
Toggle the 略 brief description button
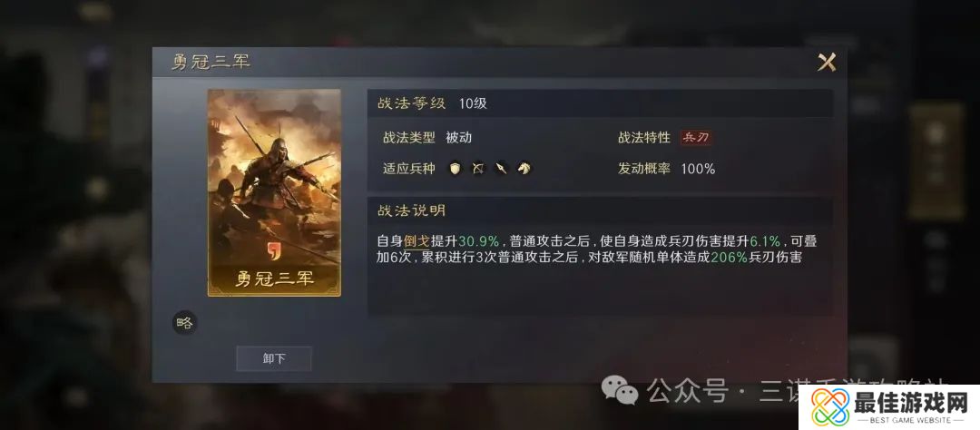pyautogui.click(x=185, y=323)
